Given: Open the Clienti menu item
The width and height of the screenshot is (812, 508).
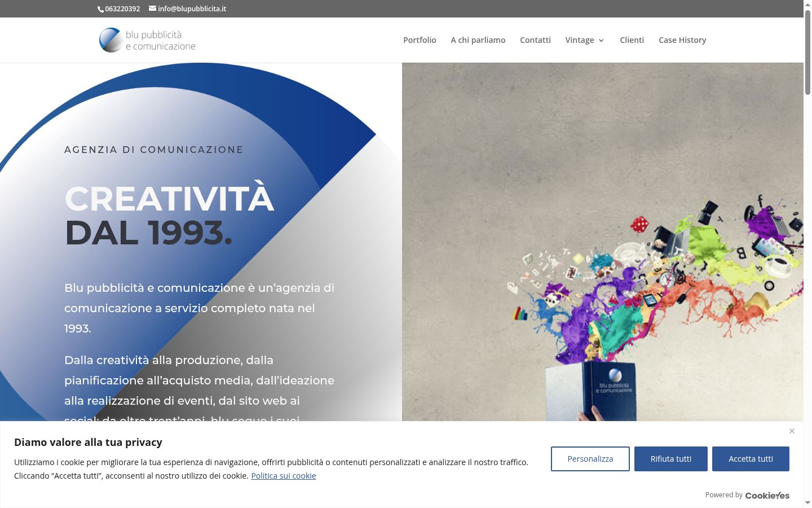Looking at the screenshot, I should point(632,40).
